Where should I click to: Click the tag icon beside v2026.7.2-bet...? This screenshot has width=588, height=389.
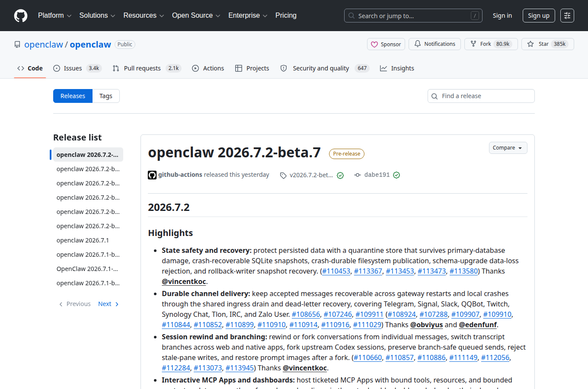[283, 175]
